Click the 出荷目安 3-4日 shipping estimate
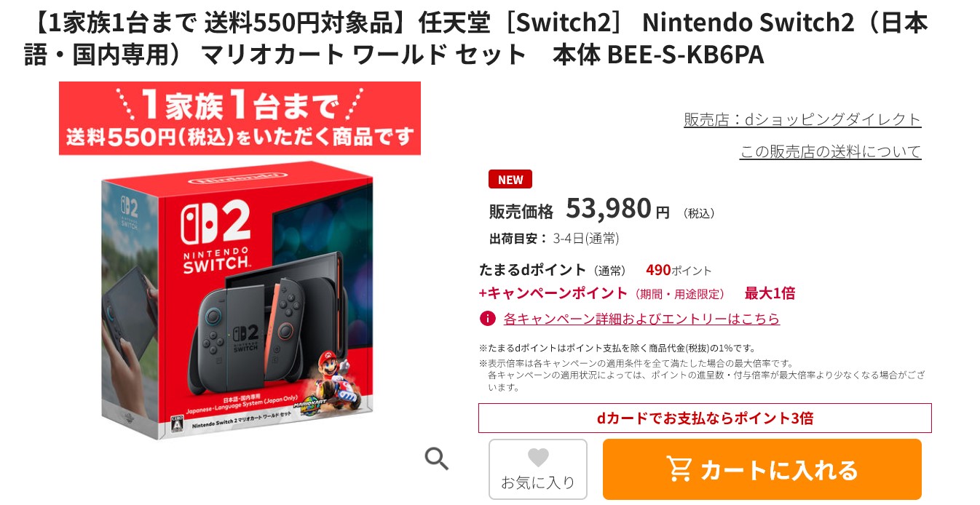Screen dimensions: 980x505 tap(554, 238)
